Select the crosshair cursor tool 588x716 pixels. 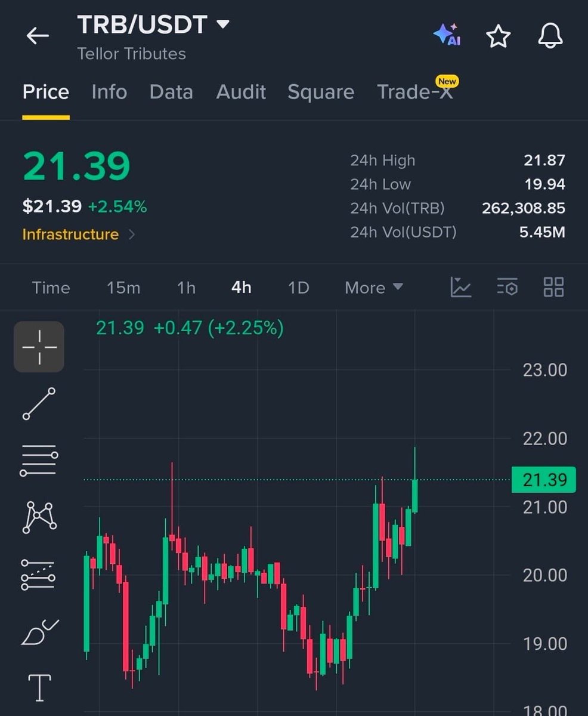pos(39,347)
